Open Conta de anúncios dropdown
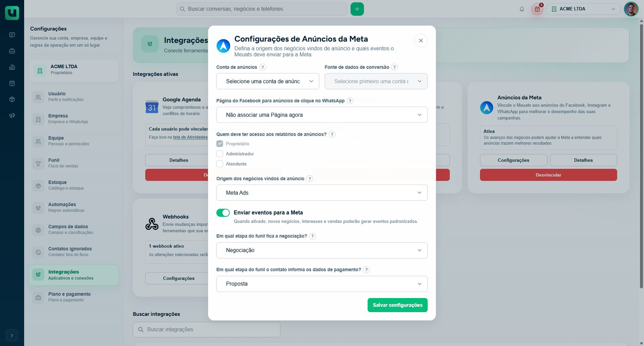Screen dimensions: 644x346 click(x=268, y=81)
